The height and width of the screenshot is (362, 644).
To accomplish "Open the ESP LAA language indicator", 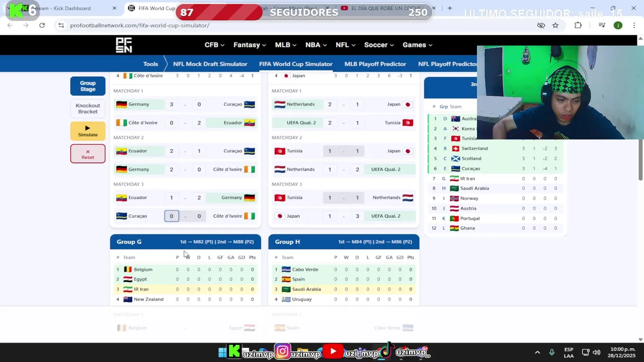I will [x=569, y=352].
